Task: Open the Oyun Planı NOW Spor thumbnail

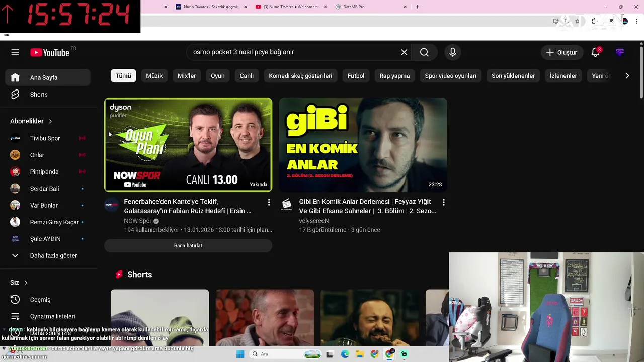Action: (x=188, y=145)
